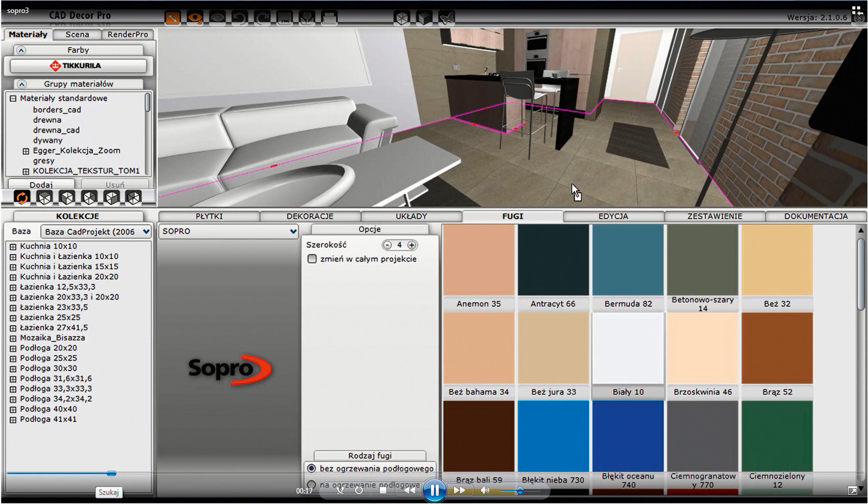Open the ZESTAWIENIE tab
868x504 pixels.
click(715, 216)
